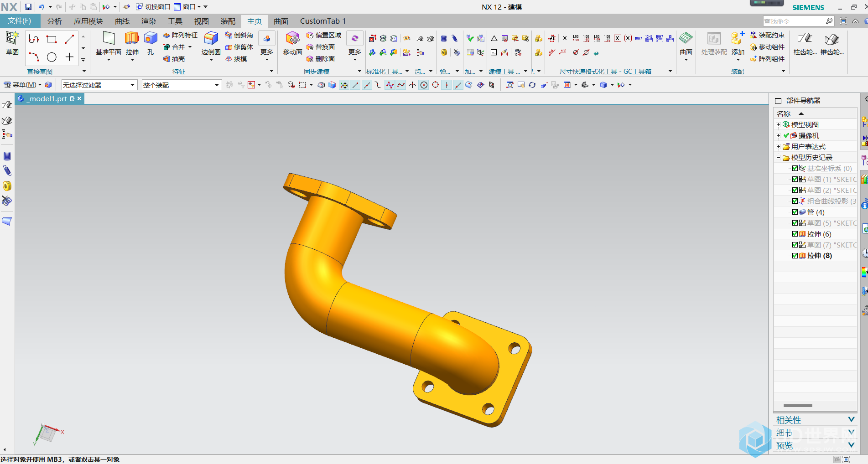Viewport: 868px width, 464px height.
Task: Click Replace Face (替换面) tool
Action: click(321, 47)
